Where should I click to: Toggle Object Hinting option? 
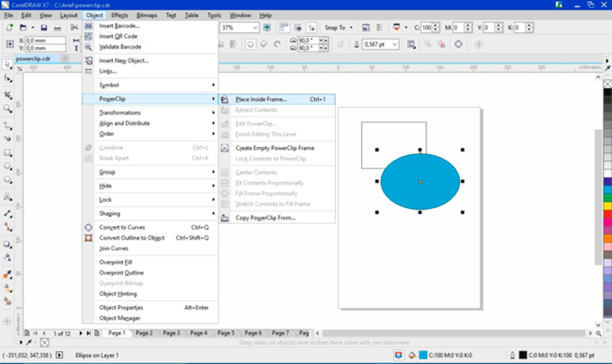tap(150, 294)
